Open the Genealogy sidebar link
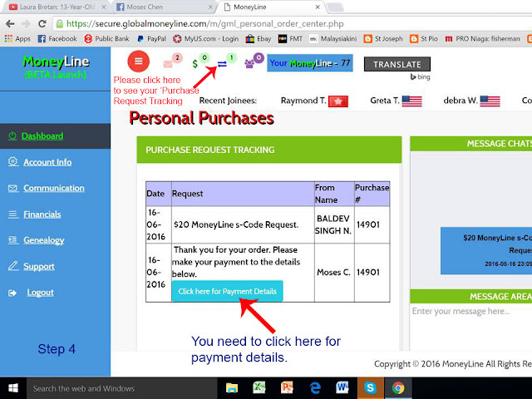The width and height of the screenshot is (532, 399). coord(44,240)
